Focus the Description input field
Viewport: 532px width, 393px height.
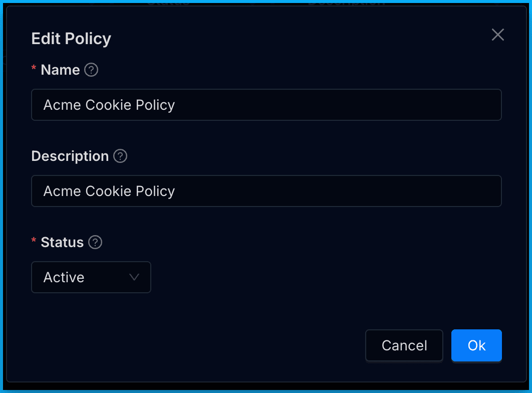click(267, 191)
